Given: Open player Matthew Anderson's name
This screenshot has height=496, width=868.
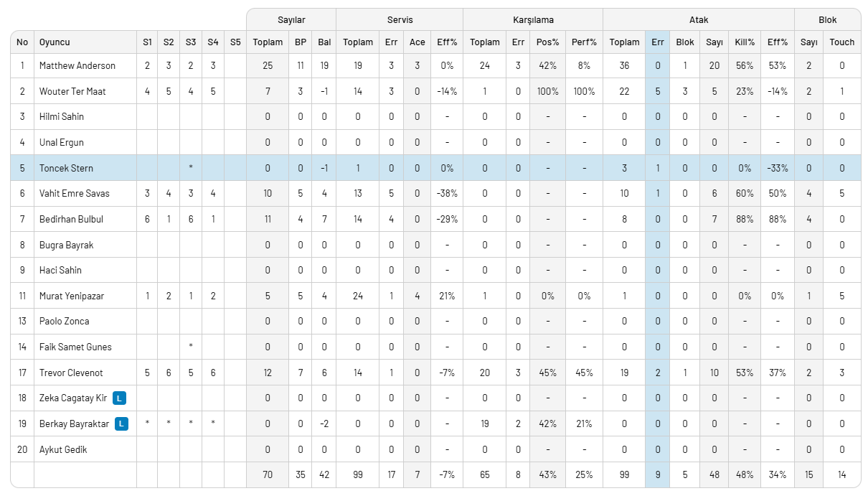Looking at the screenshot, I should (x=77, y=66).
